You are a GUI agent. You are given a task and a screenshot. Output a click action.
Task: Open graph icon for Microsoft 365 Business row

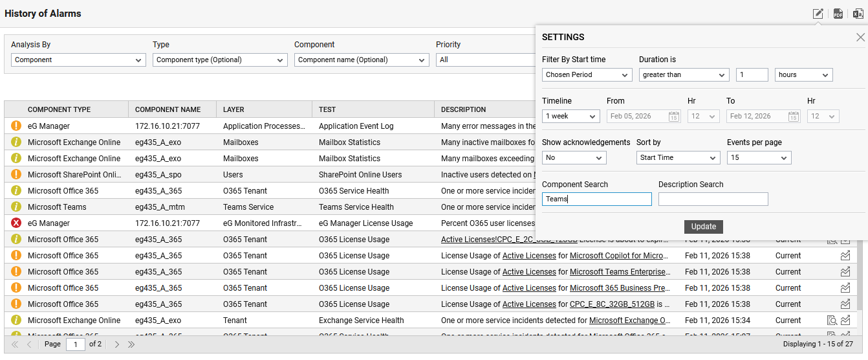tap(845, 288)
